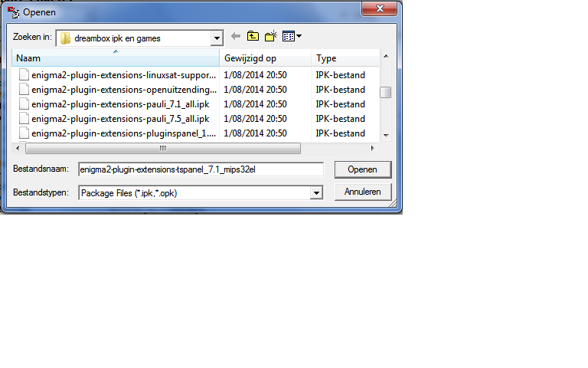Click file icon of pluginspanel_1.... entry

[x=24, y=133]
